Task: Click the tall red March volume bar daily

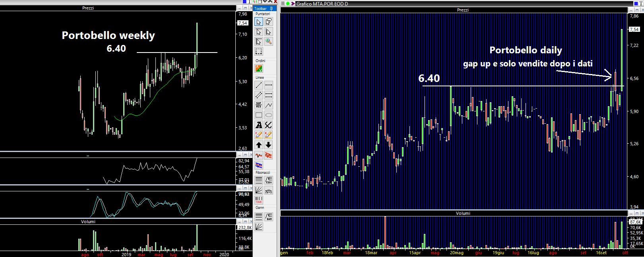Action: tap(385, 233)
